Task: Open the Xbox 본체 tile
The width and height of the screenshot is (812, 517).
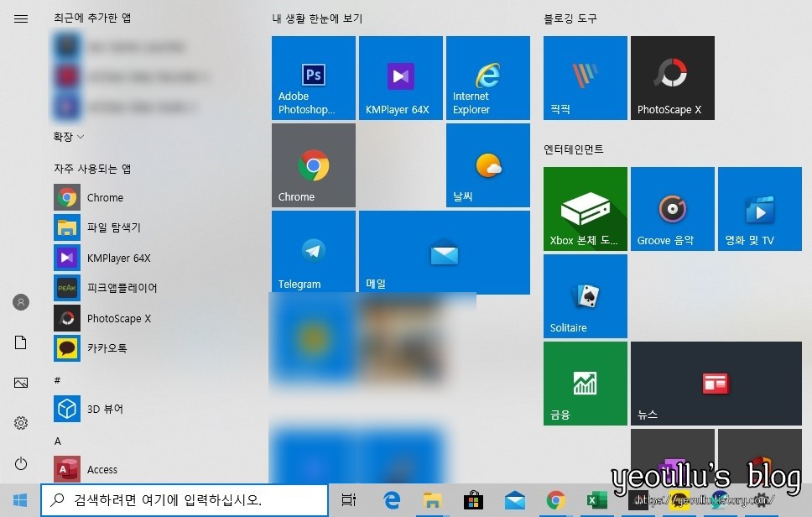Action: click(586, 209)
